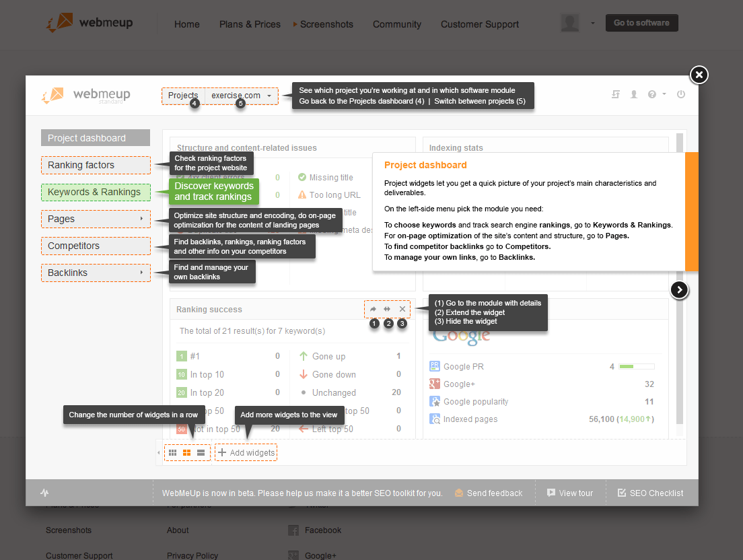Click the Google PR green progress bar
The width and height of the screenshot is (743, 560).
(637, 367)
